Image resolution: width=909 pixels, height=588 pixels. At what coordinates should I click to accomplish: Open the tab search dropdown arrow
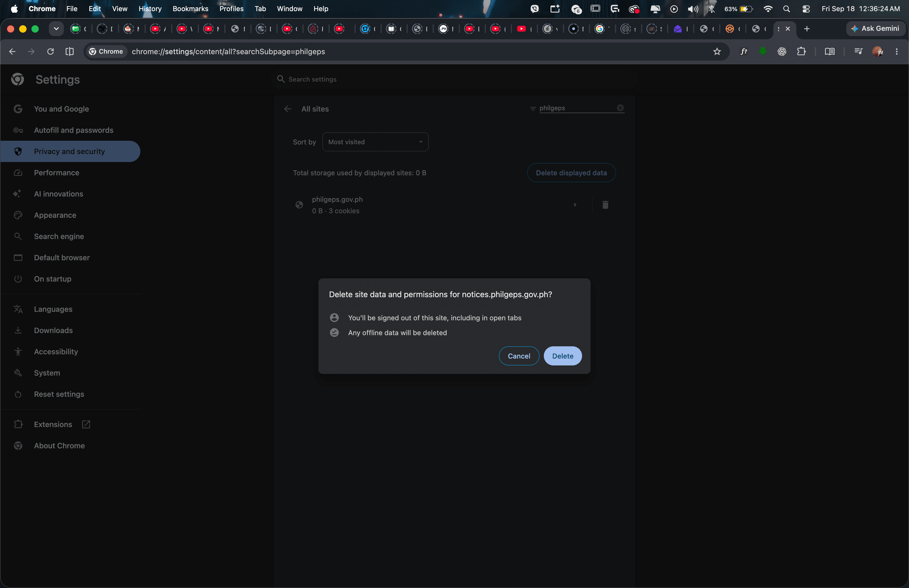[56, 29]
